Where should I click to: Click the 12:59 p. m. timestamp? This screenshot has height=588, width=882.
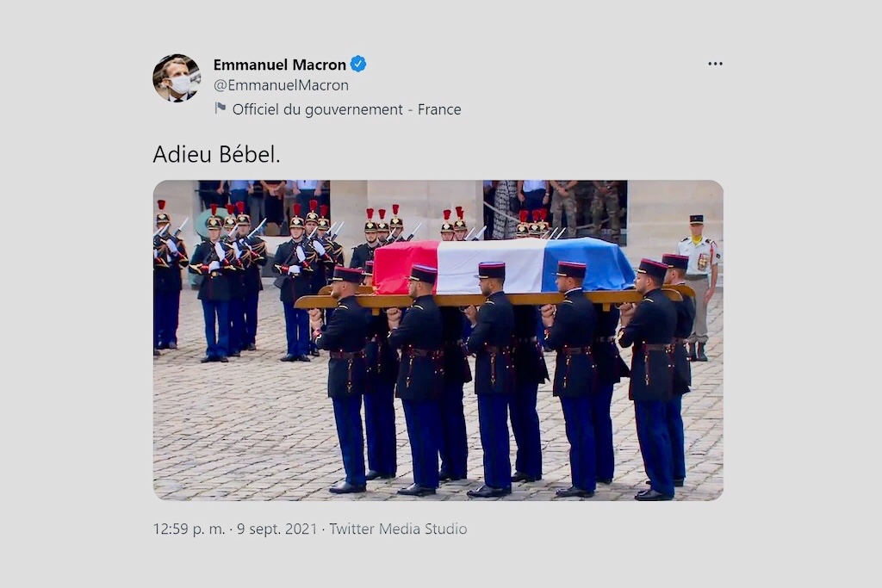[189, 529]
